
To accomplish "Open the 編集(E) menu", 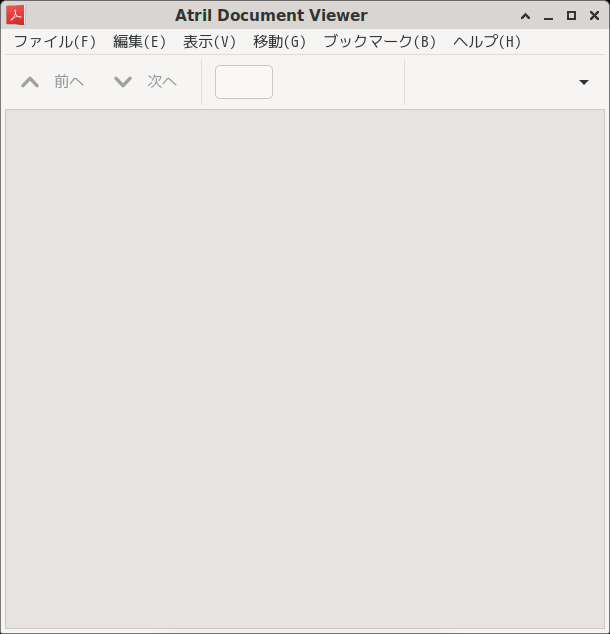I will coord(139,42).
